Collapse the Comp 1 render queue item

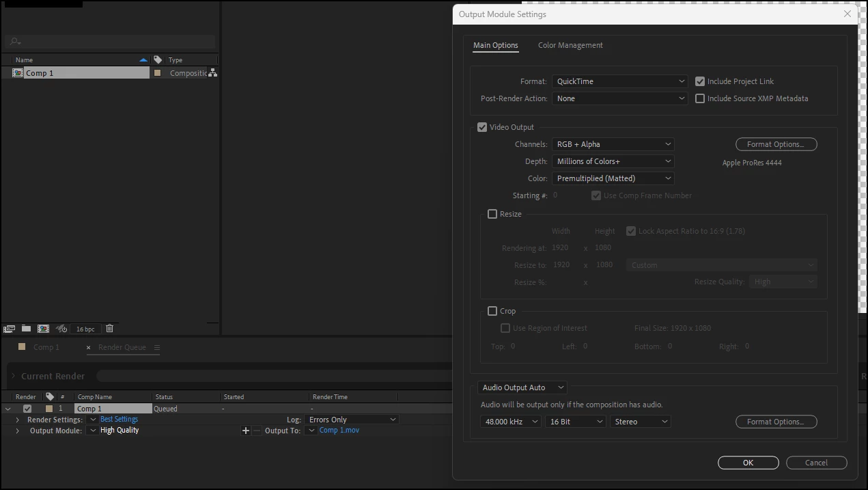[8, 409]
